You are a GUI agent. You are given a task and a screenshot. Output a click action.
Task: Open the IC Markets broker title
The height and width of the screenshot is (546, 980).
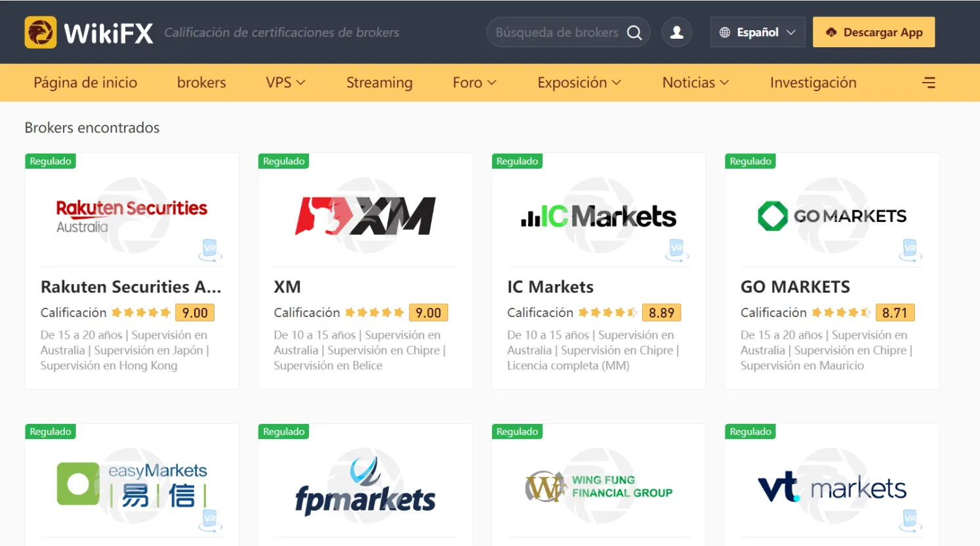550,287
